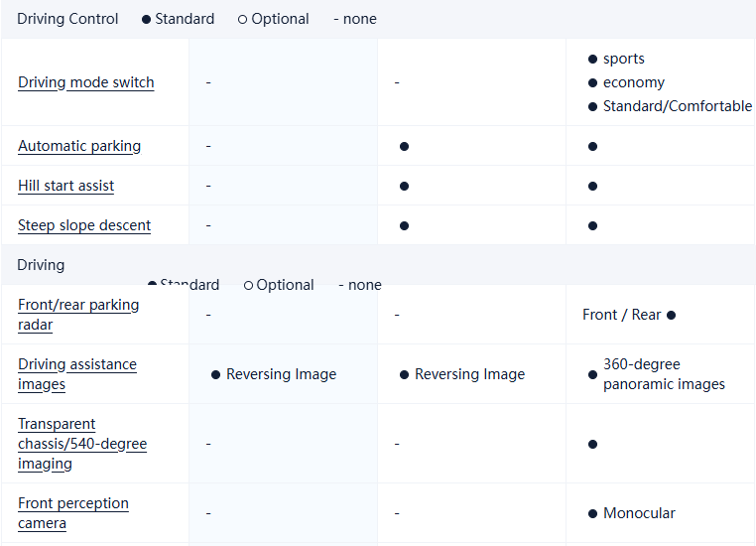
Task: Open Transparent chassis/540-degree imaging link
Action: click(x=81, y=444)
